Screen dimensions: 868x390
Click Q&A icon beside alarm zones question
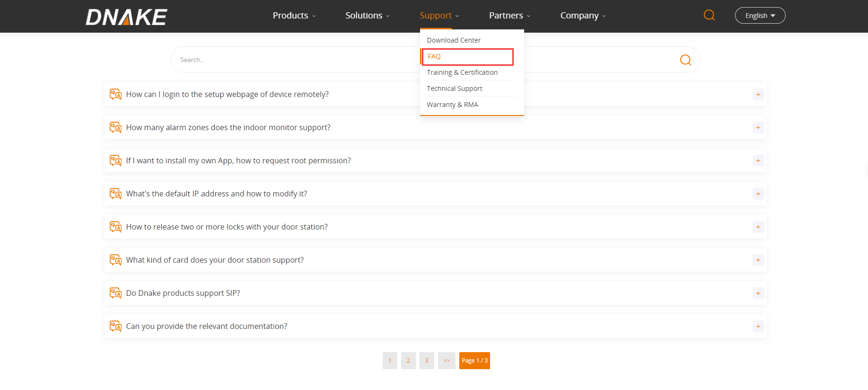(x=115, y=127)
